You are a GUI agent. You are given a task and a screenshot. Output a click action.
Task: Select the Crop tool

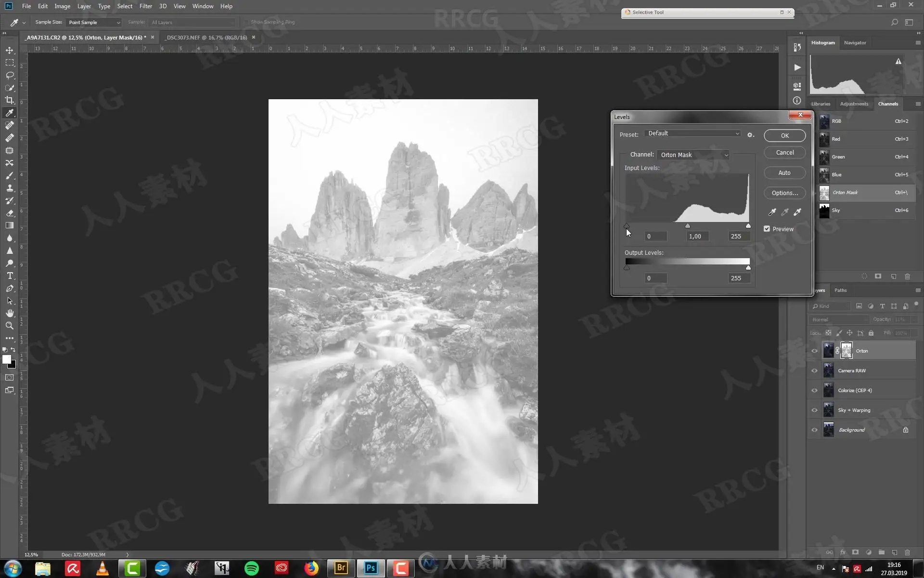(x=10, y=100)
